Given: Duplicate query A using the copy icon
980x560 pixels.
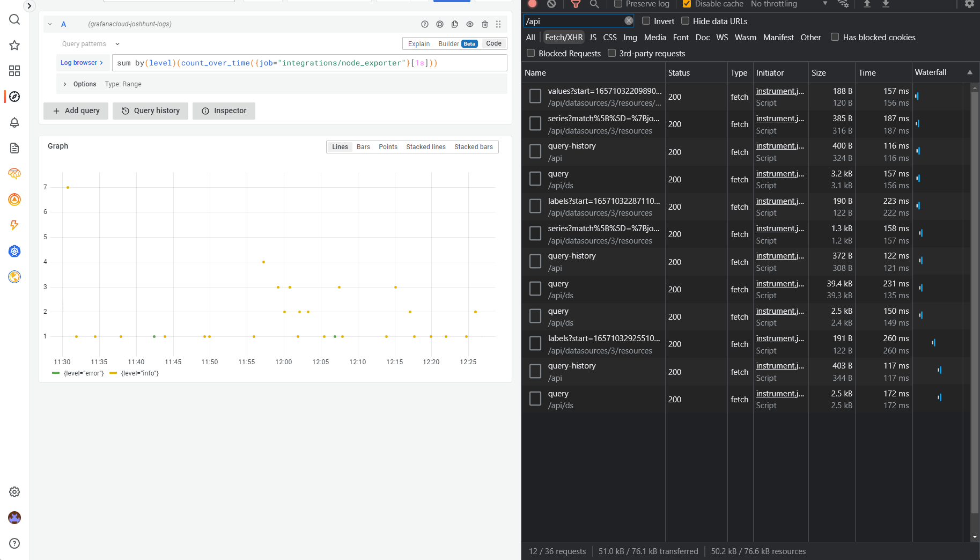Looking at the screenshot, I should [455, 24].
